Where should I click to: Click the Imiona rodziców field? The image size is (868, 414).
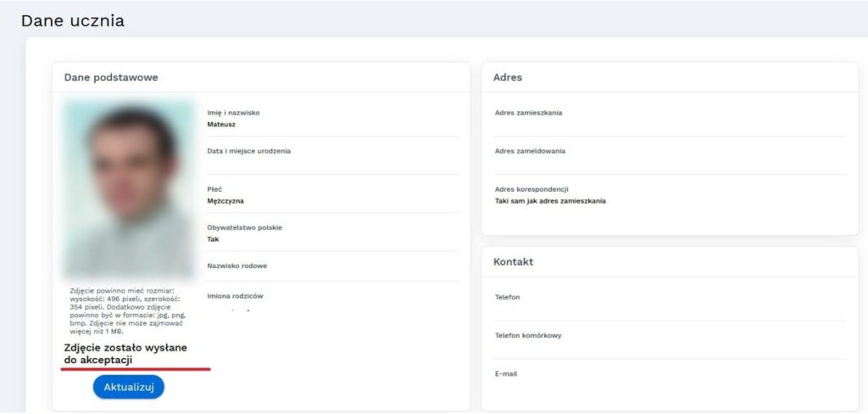point(332,301)
